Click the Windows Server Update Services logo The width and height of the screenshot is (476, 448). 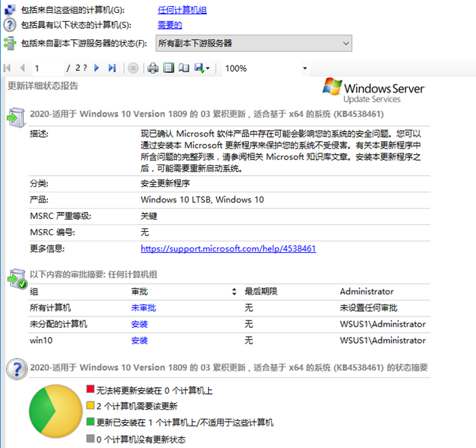pyautogui.click(x=374, y=91)
